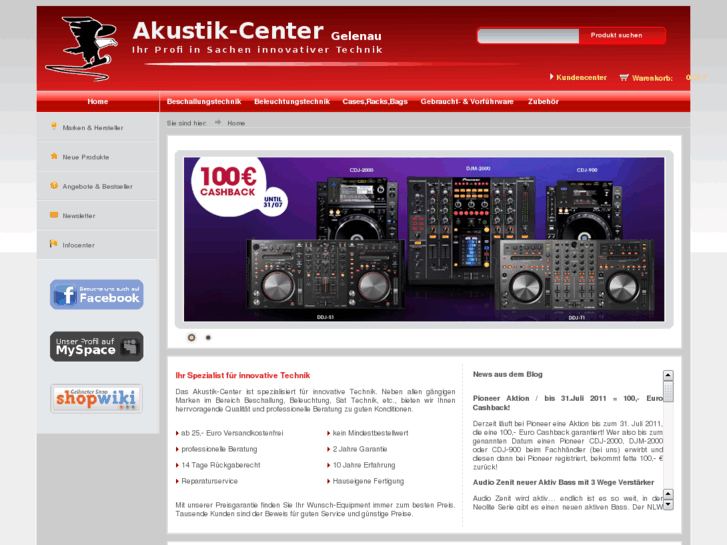This screenshot has height=545, width=727.
Task: Open the Warenkorb link
Action: coord(652,78)
